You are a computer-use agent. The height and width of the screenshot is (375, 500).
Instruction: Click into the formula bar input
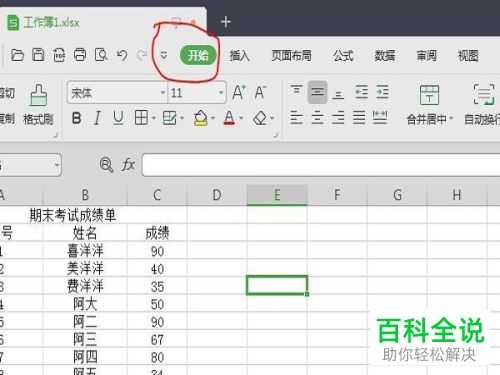(x=321, y=165)
